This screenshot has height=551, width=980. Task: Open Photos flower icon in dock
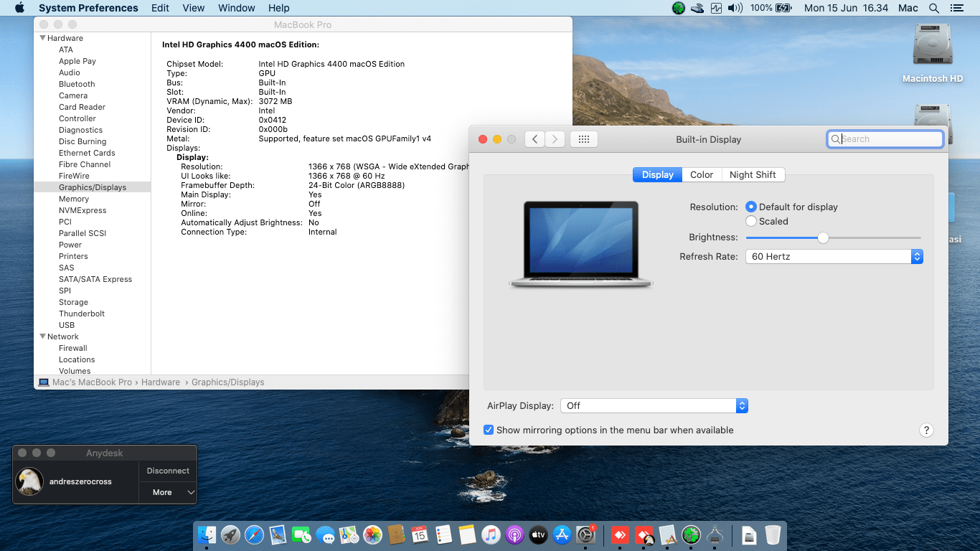[372, 534]
